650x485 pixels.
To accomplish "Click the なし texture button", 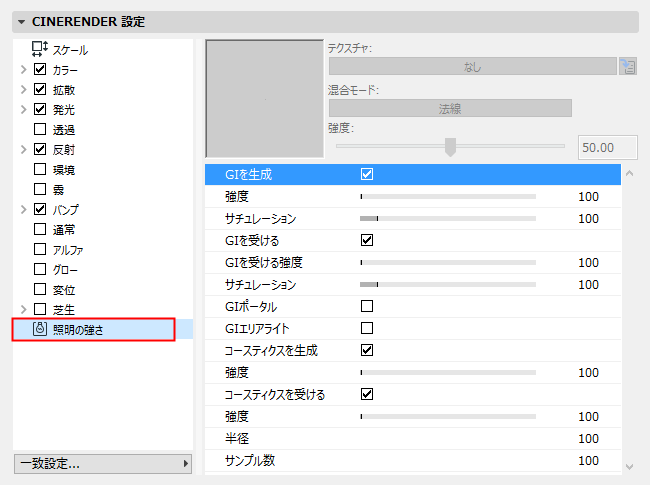I will (473, 66).
